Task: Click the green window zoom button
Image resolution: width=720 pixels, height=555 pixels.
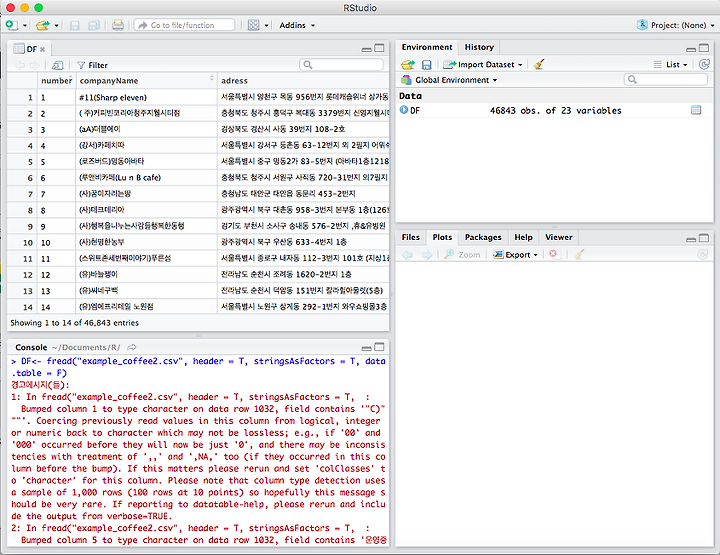Action: (x=39, y=7)
